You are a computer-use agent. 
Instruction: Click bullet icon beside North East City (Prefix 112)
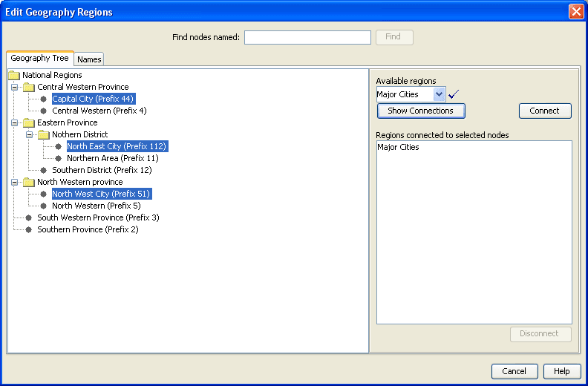[x=58, y=146]
